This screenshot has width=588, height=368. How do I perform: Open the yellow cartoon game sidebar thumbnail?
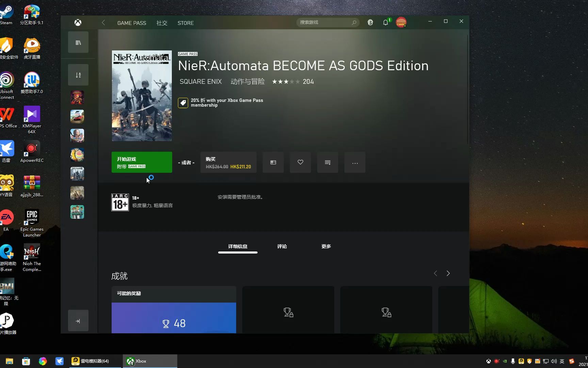coord(77,155)
